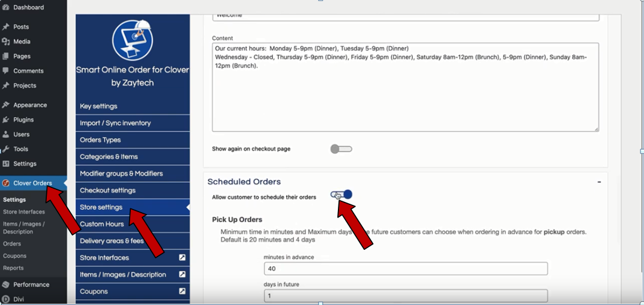The height and width of the screenshot is (305, 644).
Task: Click the Comments bubble icon
Action: click(x=6, y=71)
